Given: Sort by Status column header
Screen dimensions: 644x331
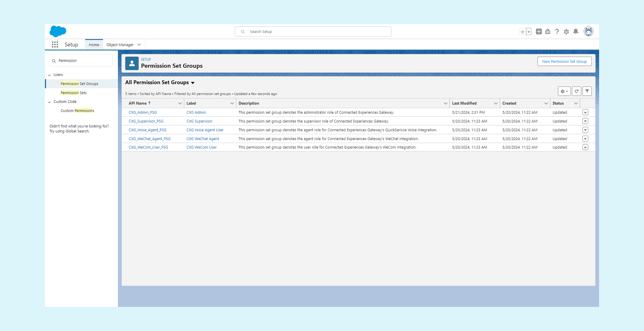Looking at the screenshot, I should pos(558,103).
